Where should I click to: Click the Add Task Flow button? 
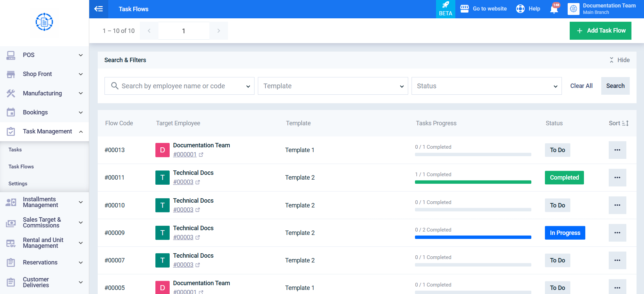[600, 31]
